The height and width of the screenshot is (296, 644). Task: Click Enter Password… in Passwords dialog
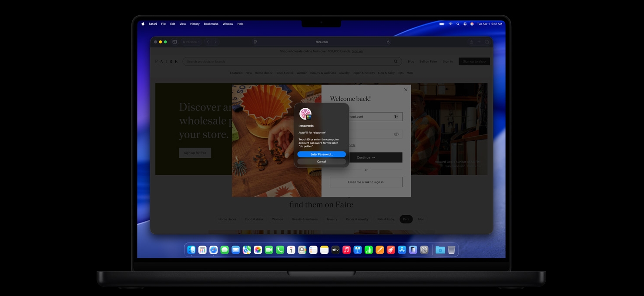(x=322, y=154)
